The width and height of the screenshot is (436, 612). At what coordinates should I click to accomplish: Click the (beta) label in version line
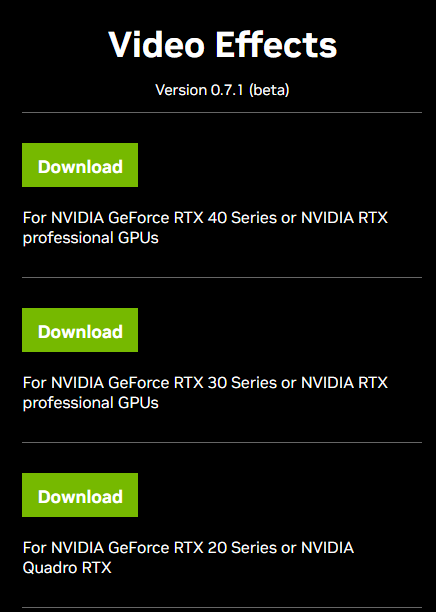pos(269,90)
